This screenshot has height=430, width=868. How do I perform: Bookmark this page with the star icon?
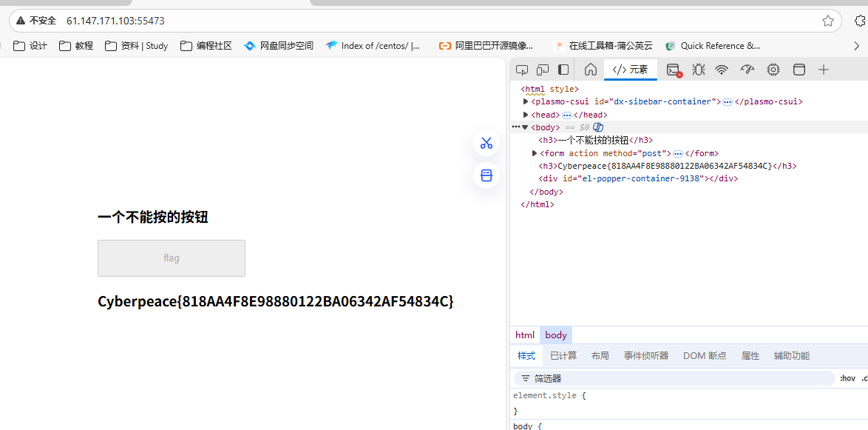click(828, 21)
